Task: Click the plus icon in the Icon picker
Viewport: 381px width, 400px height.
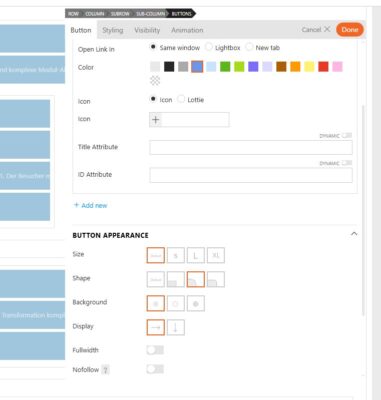Action: point(155,120)
